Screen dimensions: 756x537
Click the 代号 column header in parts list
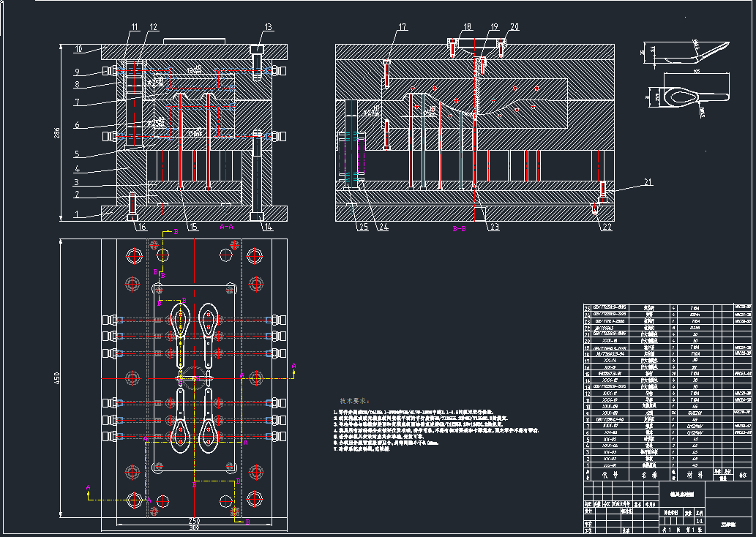[x=610, y=475]
